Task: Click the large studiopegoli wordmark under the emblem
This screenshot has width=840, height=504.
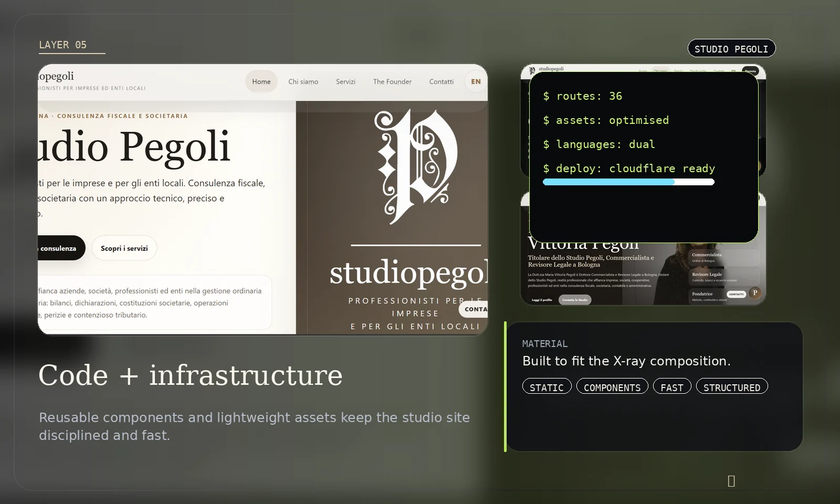Action: click(408, 273)
